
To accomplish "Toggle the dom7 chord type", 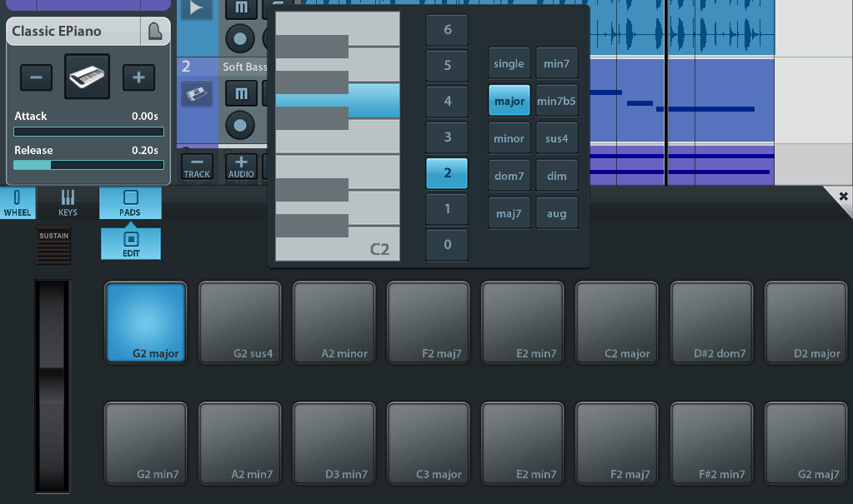I will coord(509,175).
